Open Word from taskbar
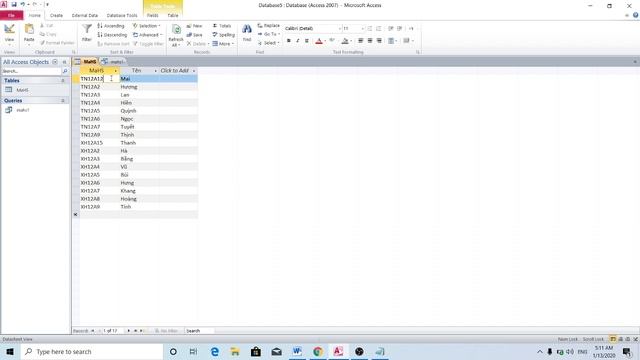This screenshot has height=360, width=640. [x=297, y=351]
